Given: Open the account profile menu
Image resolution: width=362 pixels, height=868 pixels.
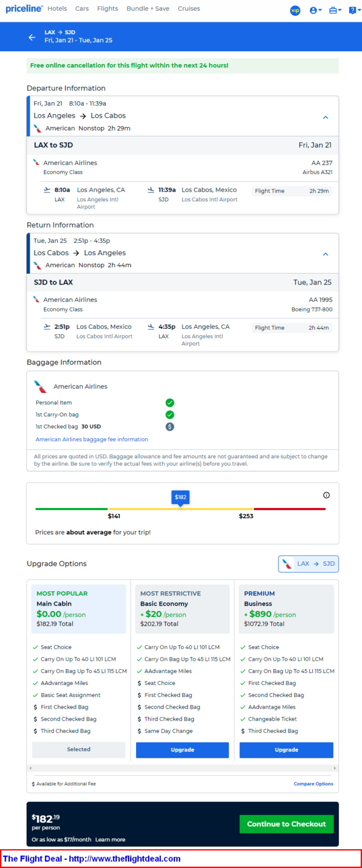Looking at the screenshot, I should pos(315,10).
